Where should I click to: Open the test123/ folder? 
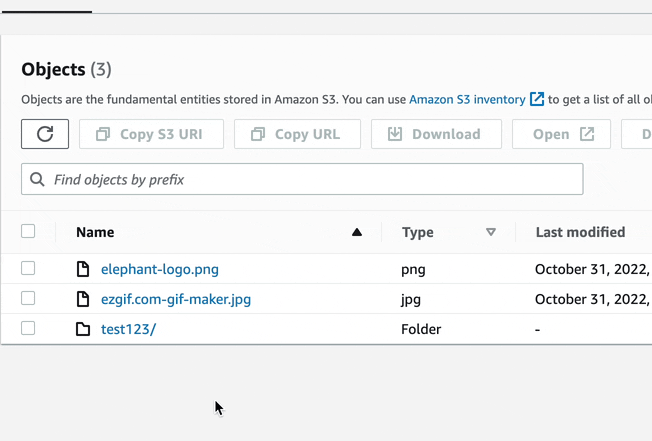[x=128, y=329]
